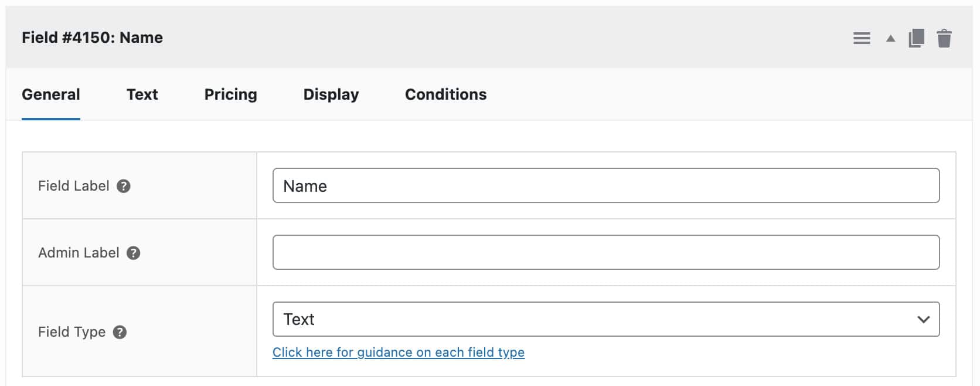Click the field reorder handle icon
The width and height of the screenshot is (980, 386).
pyautogui.click(x=862, y=38)
